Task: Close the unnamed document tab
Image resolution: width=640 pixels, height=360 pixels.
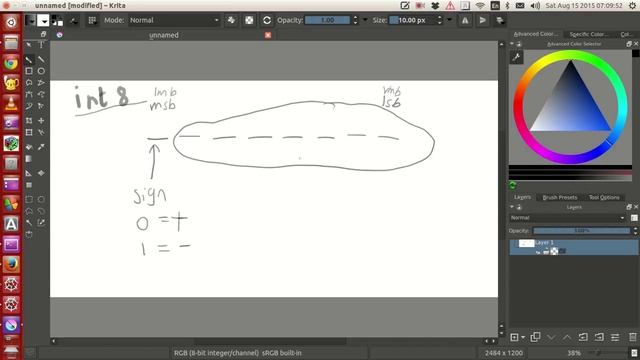Action: pos(268,35)
